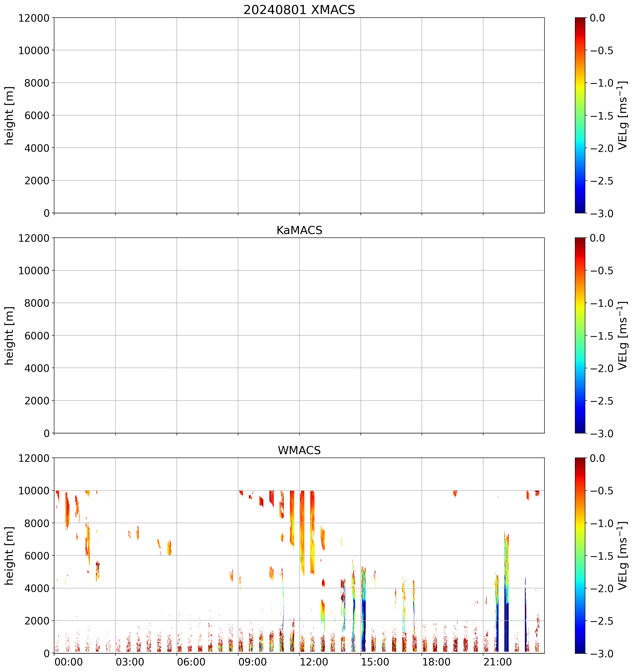Click the 21:00 time axis label

(498, 662)
